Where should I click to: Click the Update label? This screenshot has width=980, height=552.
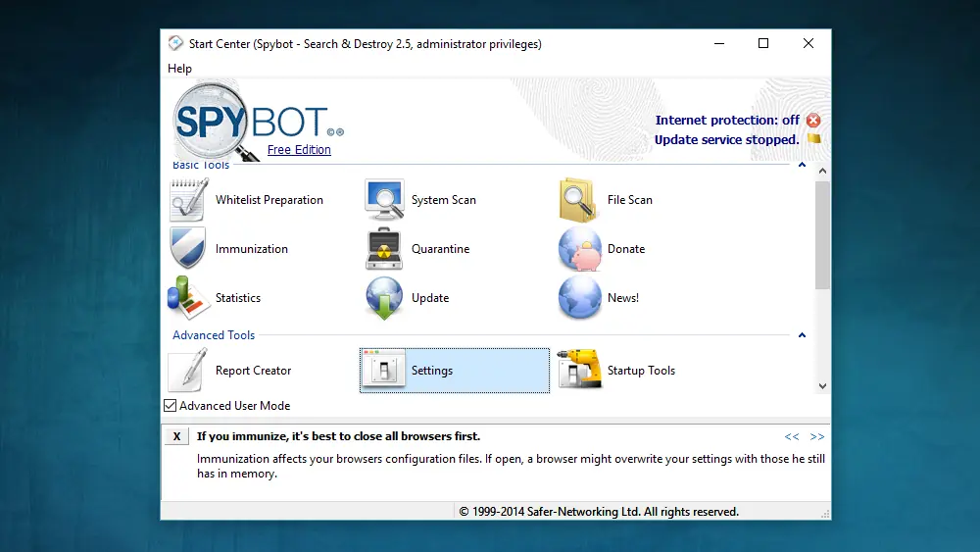tap(430, 297)
